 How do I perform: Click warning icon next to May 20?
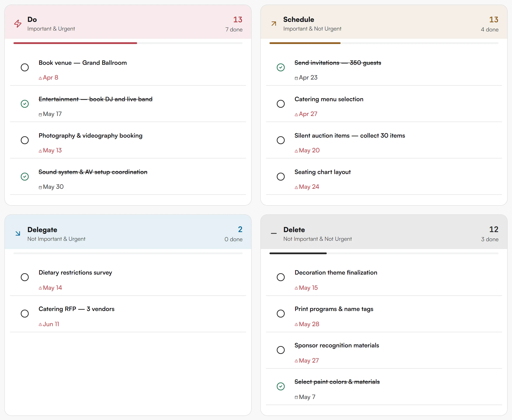tap(296, 151)
